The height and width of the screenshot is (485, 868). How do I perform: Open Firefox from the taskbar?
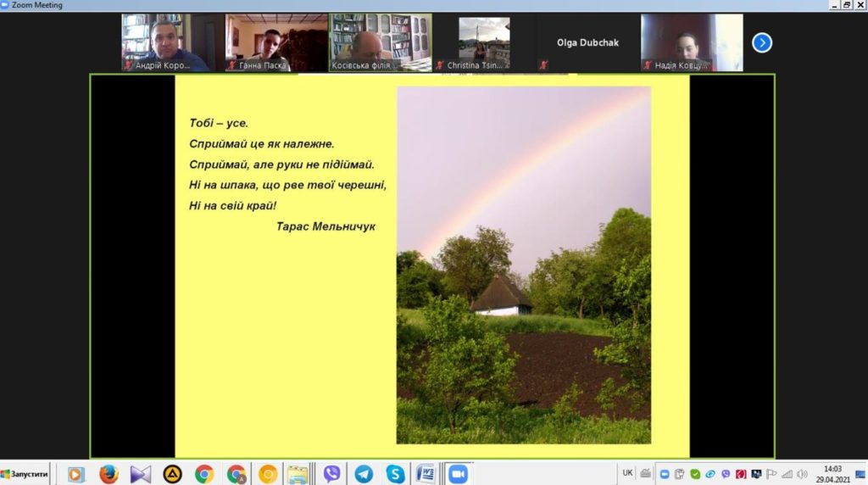point(108,474)
